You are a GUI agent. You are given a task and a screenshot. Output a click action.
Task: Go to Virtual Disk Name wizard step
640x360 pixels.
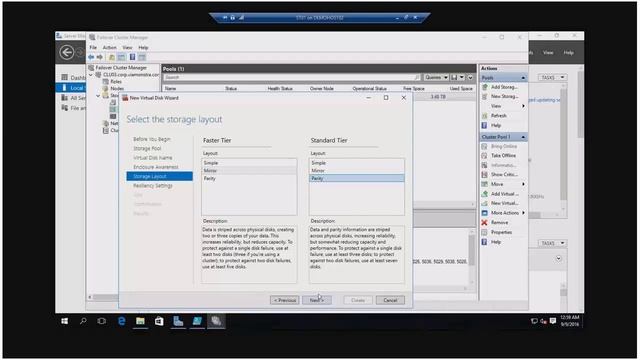pos(153,158)
